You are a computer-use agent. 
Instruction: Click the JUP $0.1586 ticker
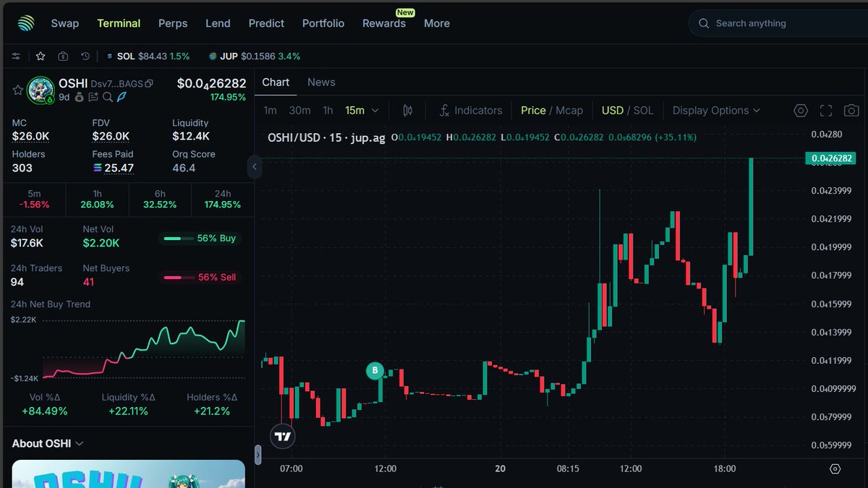click(x=254, y=56)
